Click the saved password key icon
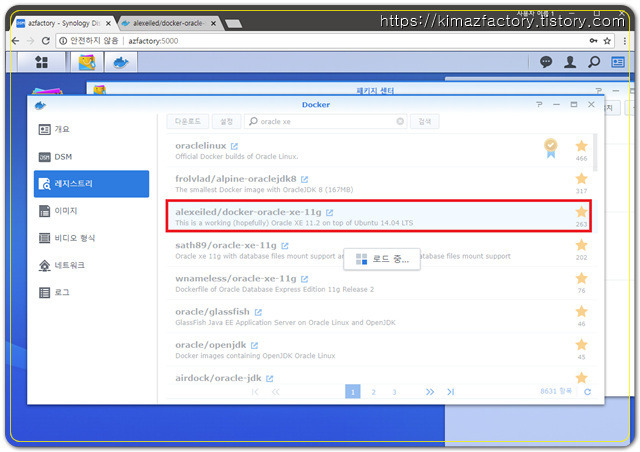This screenshot has height=452, width=640. tap(593, 41)
